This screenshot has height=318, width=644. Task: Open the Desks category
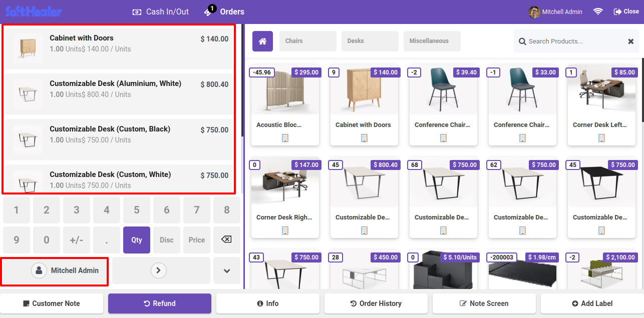coord(370,41)
